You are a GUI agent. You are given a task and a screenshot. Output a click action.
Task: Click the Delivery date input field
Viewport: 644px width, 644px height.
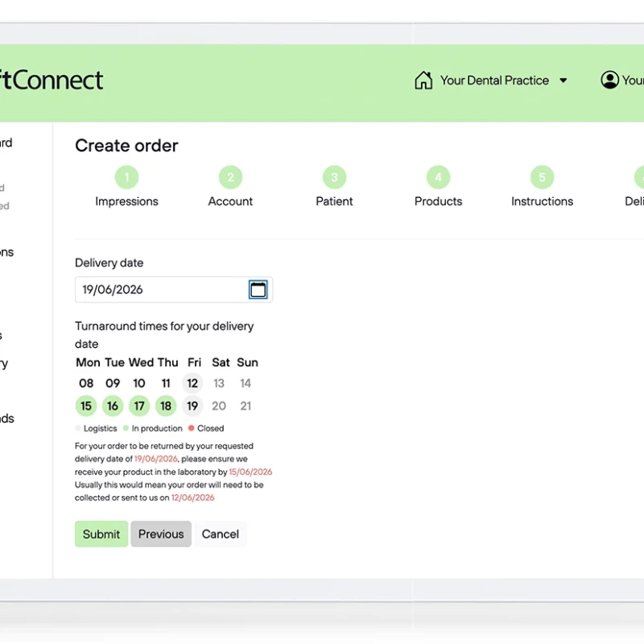(174, 290)
